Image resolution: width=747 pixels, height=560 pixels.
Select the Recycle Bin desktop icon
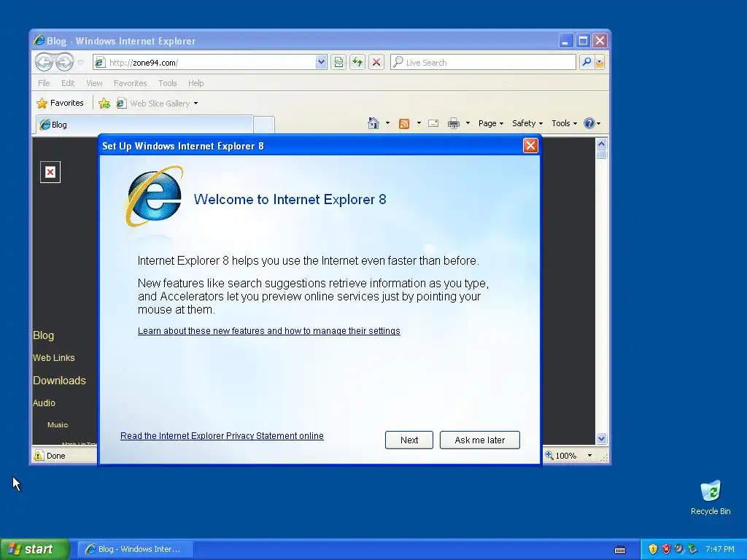[x=711, y=497]
